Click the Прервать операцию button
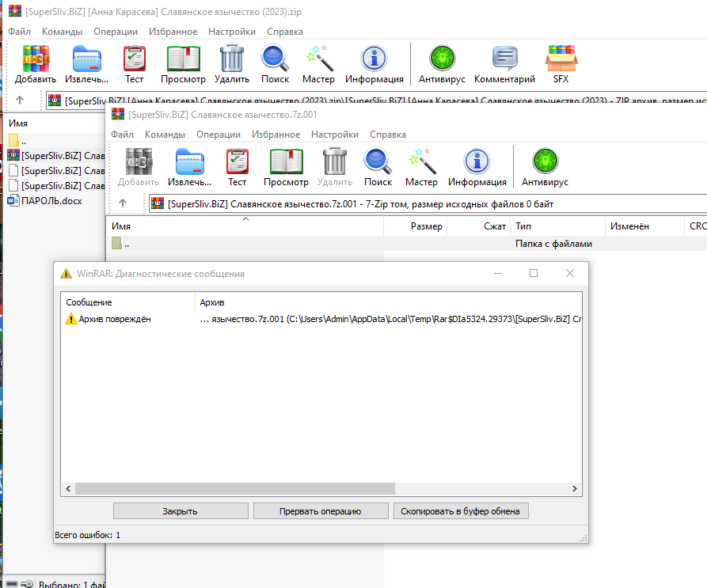This screenshot has height=588, width=707. click(x=321, y=511)
